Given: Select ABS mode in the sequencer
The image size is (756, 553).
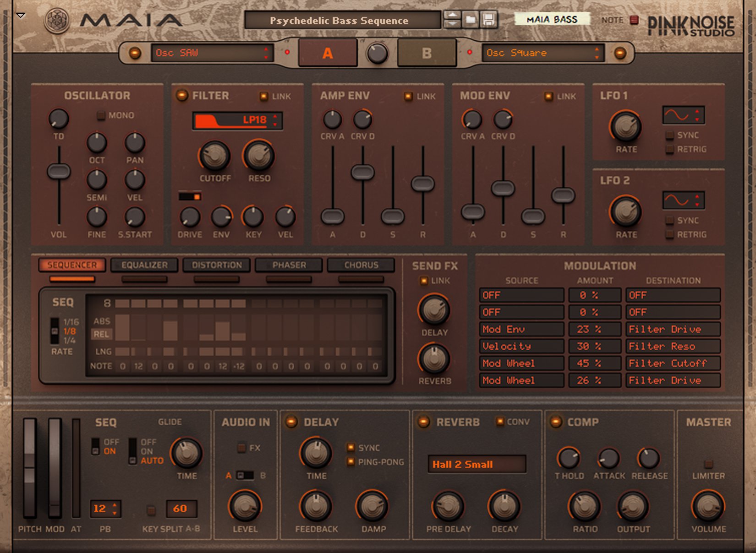Looking at the screenshot, I should 101,321.
